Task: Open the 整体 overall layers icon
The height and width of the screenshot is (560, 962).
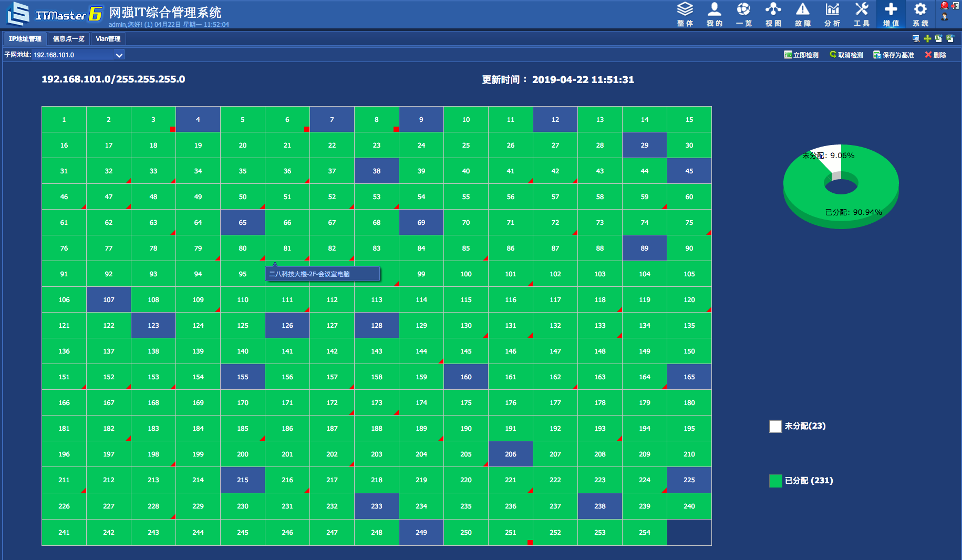Action: 685,14
